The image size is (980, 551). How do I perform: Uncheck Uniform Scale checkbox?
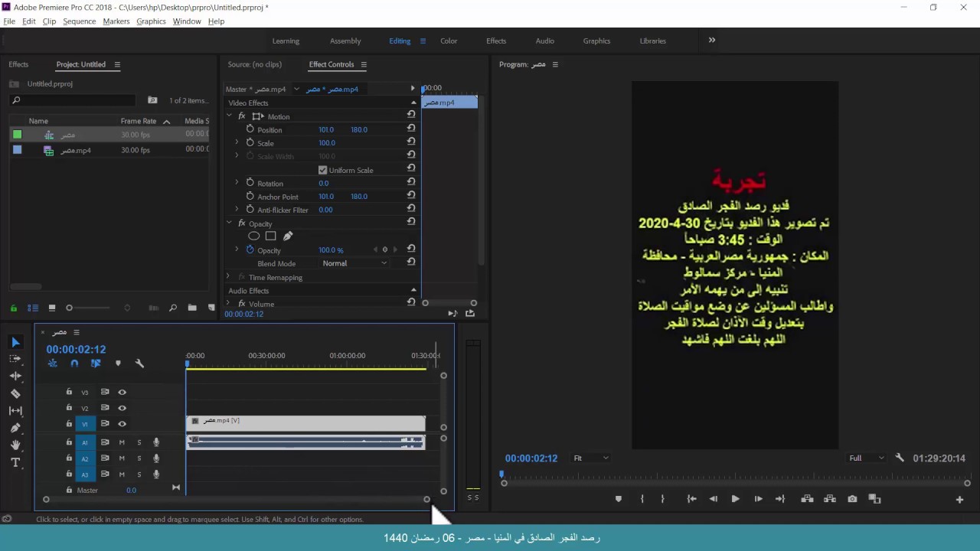click(322, 170)
